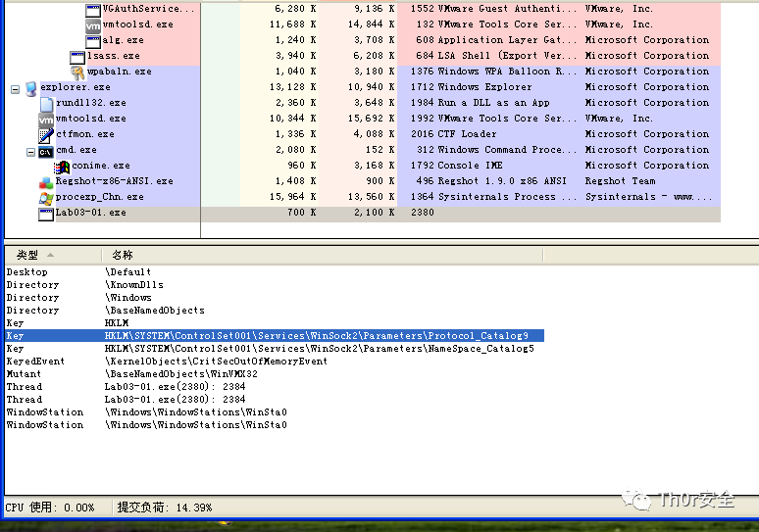Click the vmtoolsd.exe icon under explorer.exe
Screen dimensions: 759x532
pos(46,120)
